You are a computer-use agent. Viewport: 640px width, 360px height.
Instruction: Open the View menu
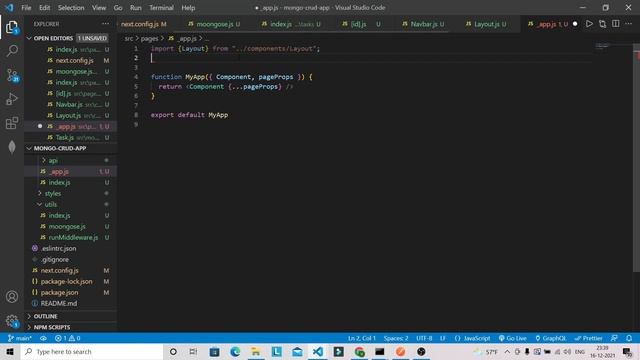click(x=99, y=8)
